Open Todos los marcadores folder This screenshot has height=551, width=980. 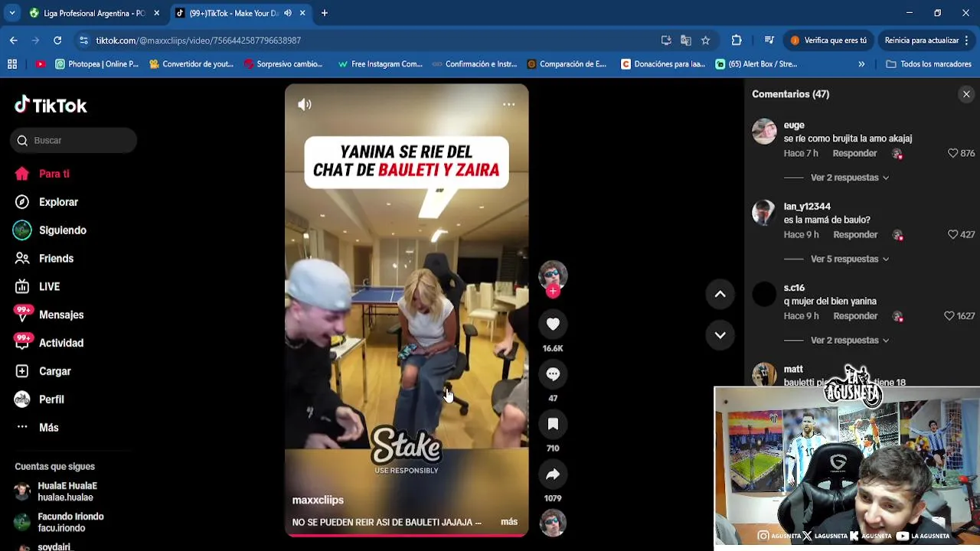(x=929, y=64)
